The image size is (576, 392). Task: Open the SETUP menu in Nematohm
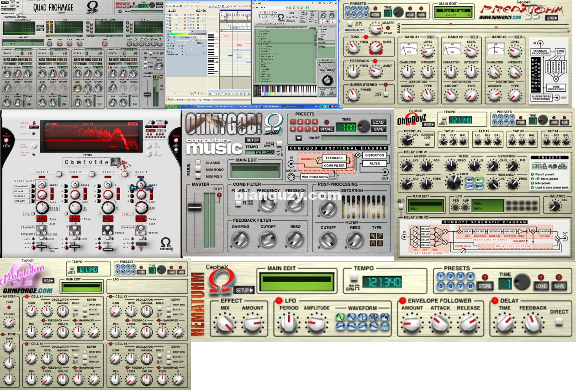[244, 290]
